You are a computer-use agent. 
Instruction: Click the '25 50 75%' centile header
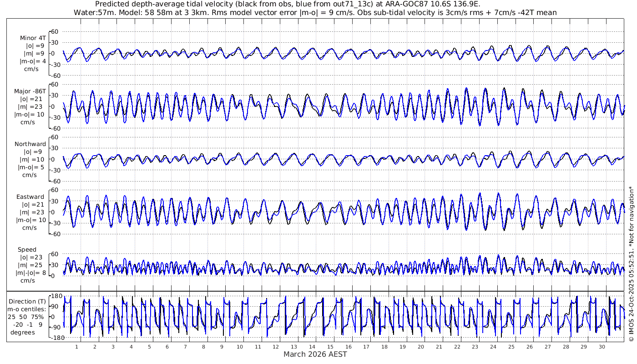pyautogui.click(x=25, y=316)
